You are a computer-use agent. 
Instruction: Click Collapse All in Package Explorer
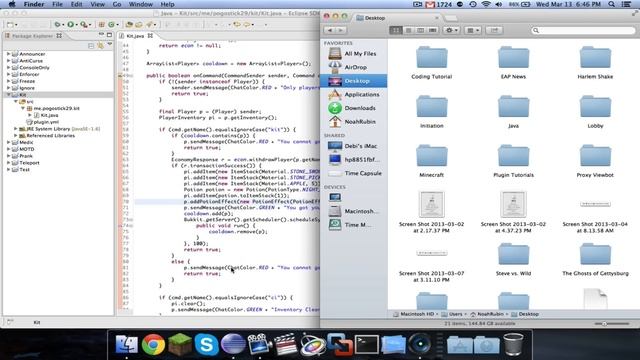91,46
